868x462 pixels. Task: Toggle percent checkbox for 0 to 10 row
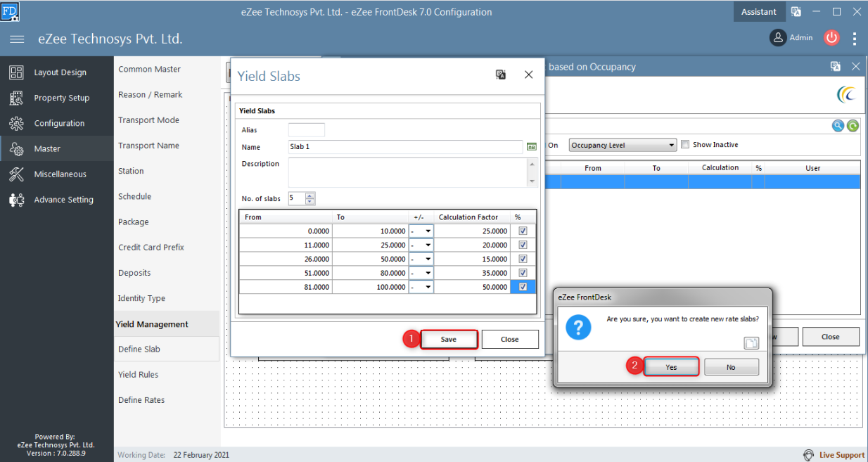click(x=523, y=231)
